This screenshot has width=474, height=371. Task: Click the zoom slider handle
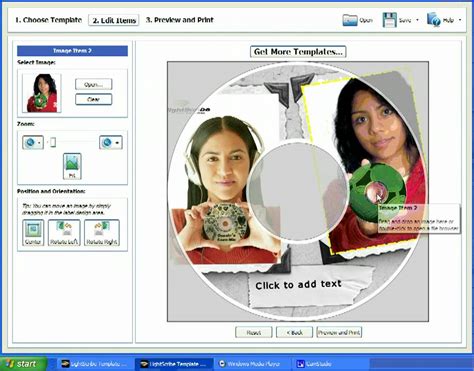pyautogui.click(x=53, y=143)
